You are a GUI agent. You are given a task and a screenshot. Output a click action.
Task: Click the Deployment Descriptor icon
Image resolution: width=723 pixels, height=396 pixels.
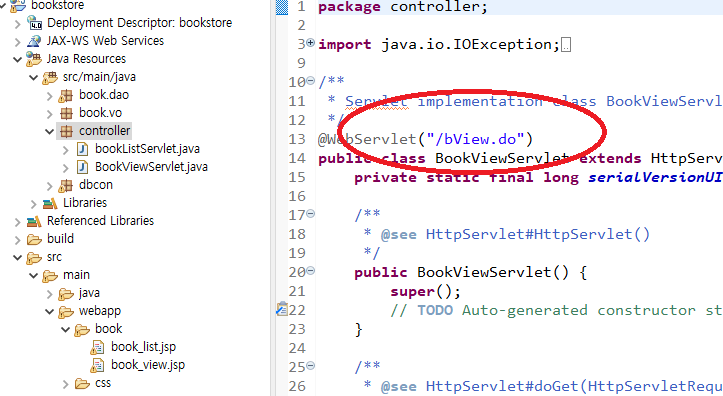[35, 23]
